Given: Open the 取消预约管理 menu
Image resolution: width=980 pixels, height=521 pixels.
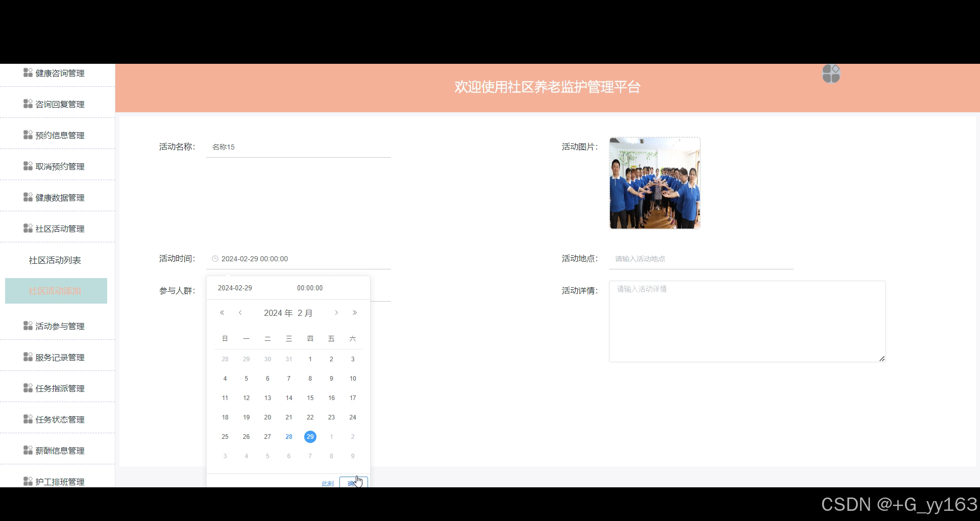Looking at the screenshot, I should (x=57, y=166).
